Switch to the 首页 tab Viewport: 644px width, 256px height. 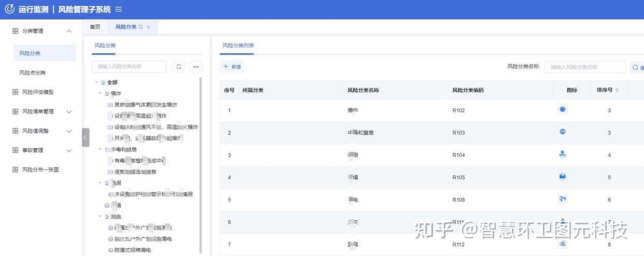tap(95, 27)
